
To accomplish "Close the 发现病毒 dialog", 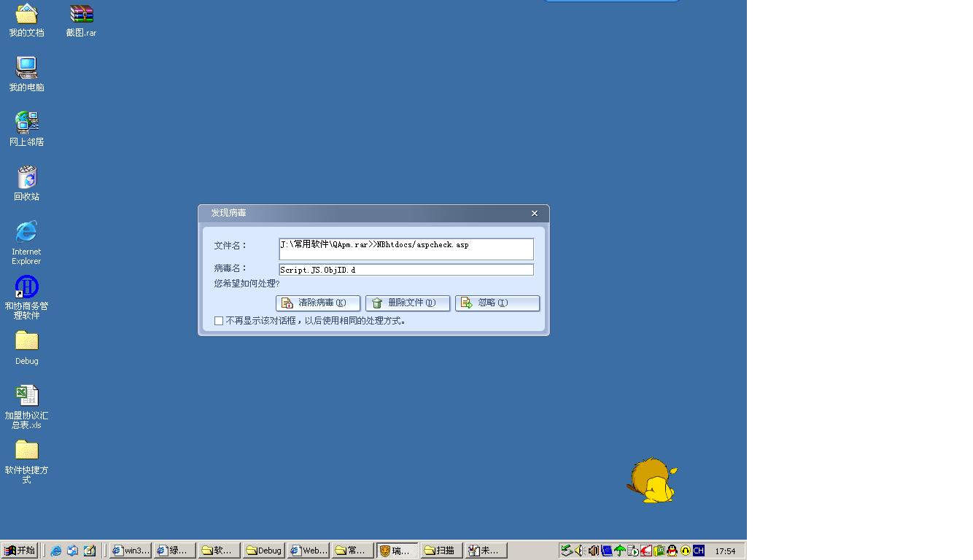I will tap(535, 213).
